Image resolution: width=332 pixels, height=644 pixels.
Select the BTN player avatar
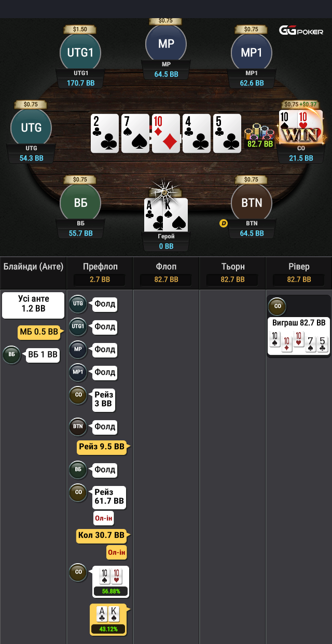(x=252, y=203)
